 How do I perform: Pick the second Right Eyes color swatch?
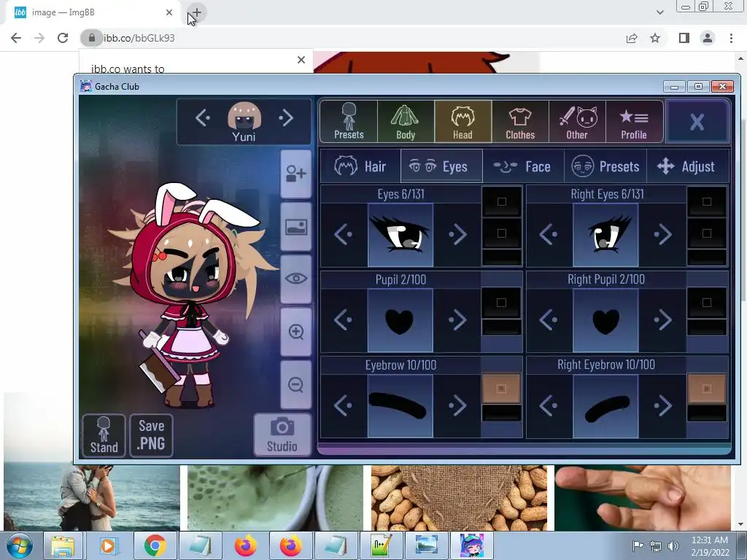click(707, 233)
